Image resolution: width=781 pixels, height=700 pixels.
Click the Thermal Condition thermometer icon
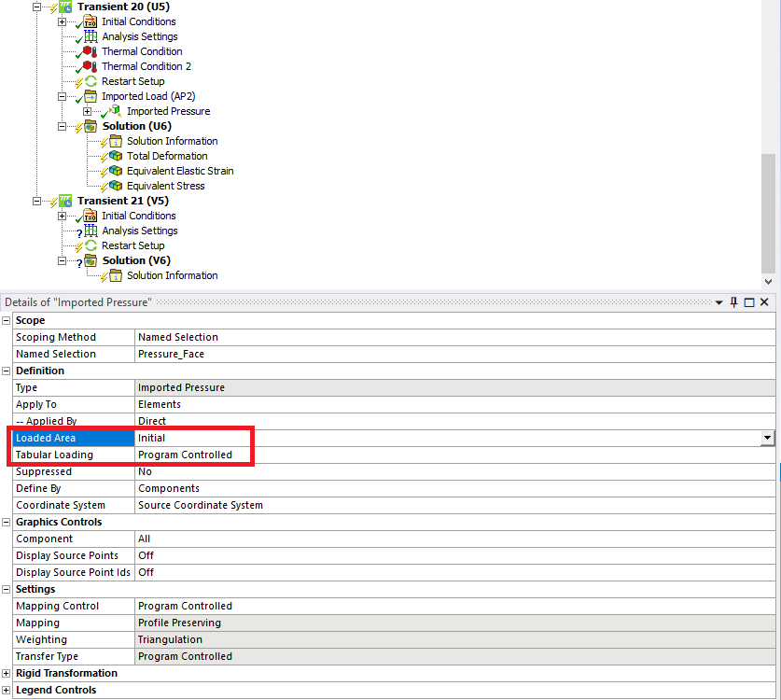point(91,51)
